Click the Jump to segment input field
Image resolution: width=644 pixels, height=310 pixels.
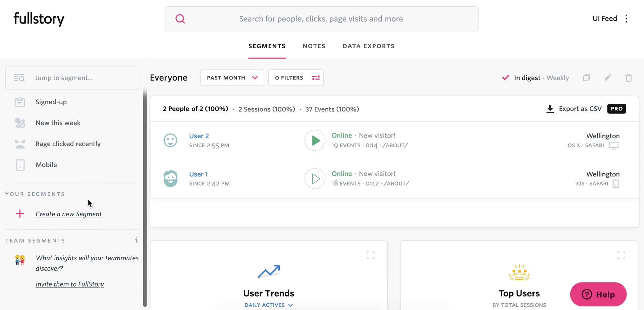point(80,78)
